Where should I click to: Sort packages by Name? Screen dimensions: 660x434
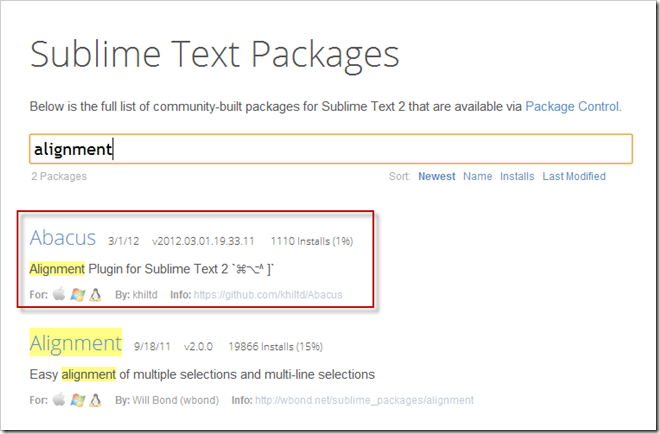[477, 177]
